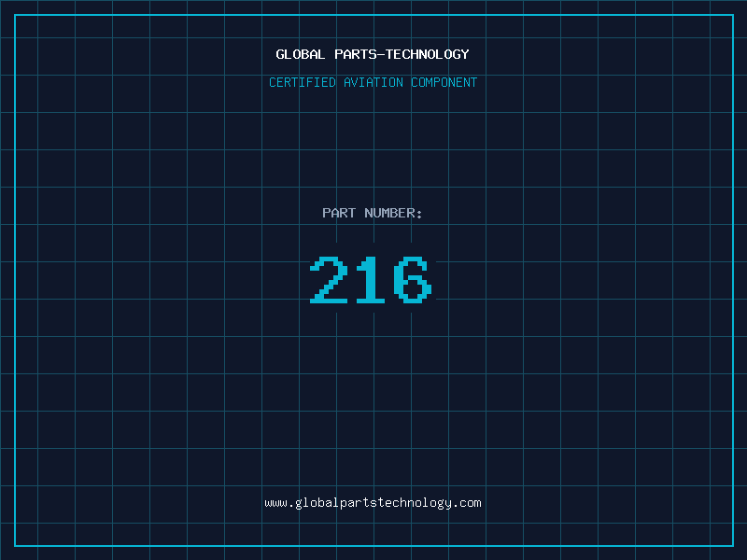Click the part number 216
Viewport: 747px width, 560px height.
(x=371, y=279)
